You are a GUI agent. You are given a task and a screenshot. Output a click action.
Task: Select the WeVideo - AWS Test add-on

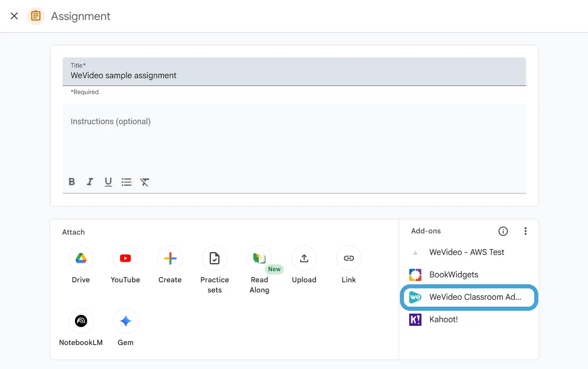(469, 252)
